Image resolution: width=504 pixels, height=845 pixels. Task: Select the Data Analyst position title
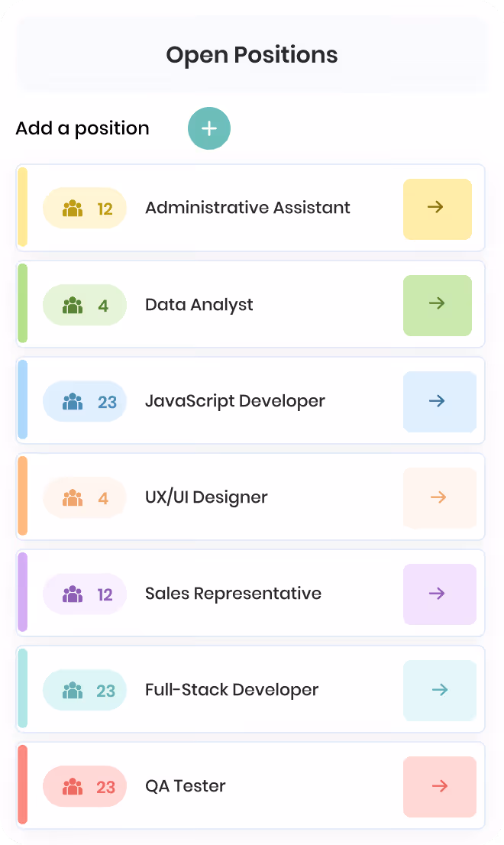(x=199, y=305)
